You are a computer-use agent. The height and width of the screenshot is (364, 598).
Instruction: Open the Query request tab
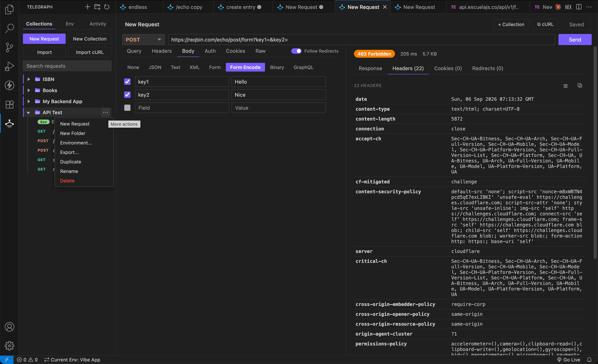pos(134,51)
